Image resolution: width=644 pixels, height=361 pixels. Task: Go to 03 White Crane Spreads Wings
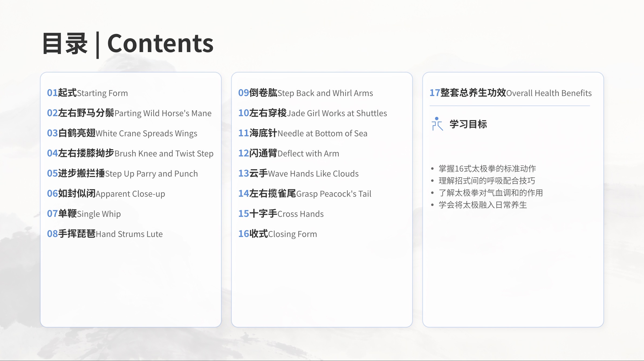point(122,133)
